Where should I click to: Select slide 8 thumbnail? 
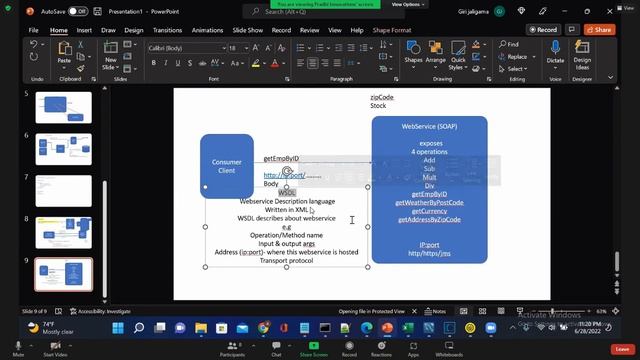click(x=63, y=233)
